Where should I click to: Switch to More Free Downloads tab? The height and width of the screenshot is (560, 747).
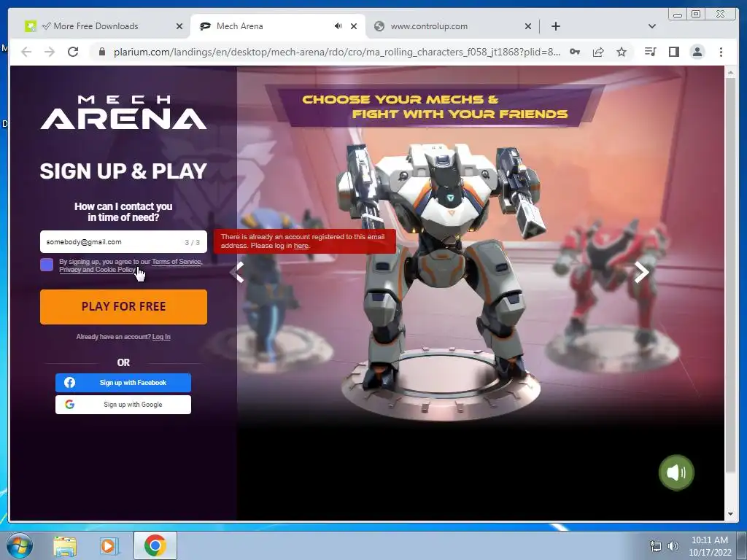96,26
